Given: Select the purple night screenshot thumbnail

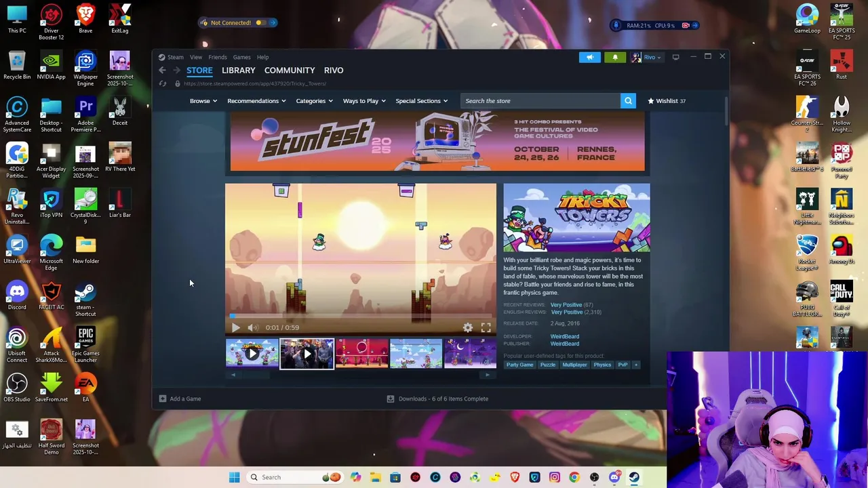Looking at the screenshot, I should coord(470,354).
